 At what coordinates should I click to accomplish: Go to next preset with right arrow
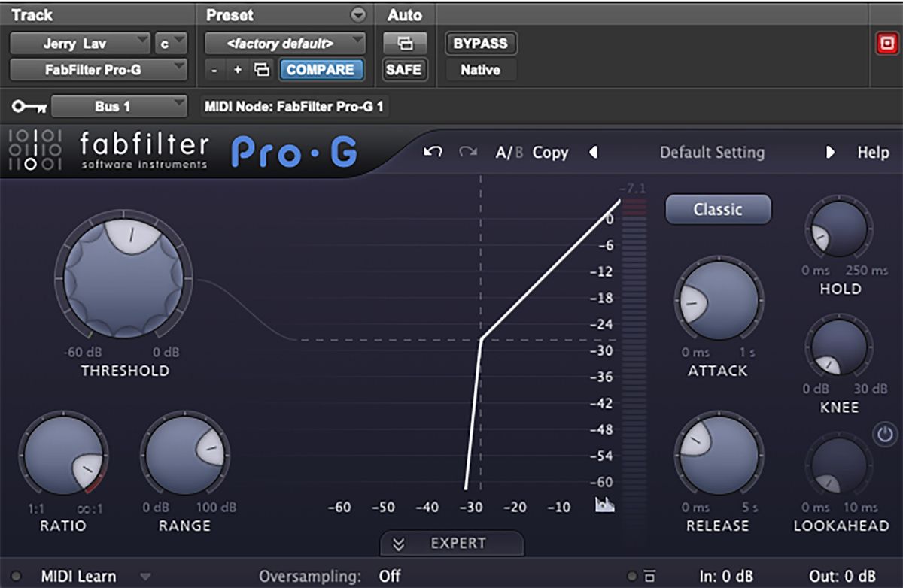pyautogui.click(x=830, y=153)
